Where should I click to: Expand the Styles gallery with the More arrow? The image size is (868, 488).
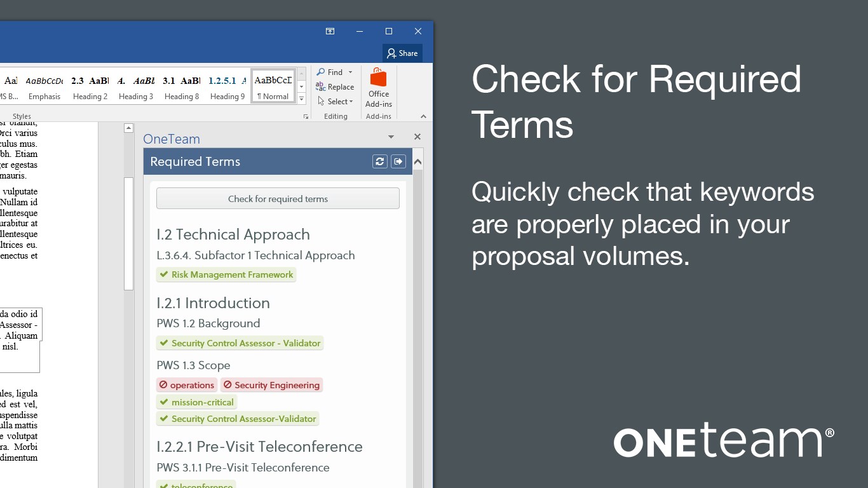pos(302,98)
